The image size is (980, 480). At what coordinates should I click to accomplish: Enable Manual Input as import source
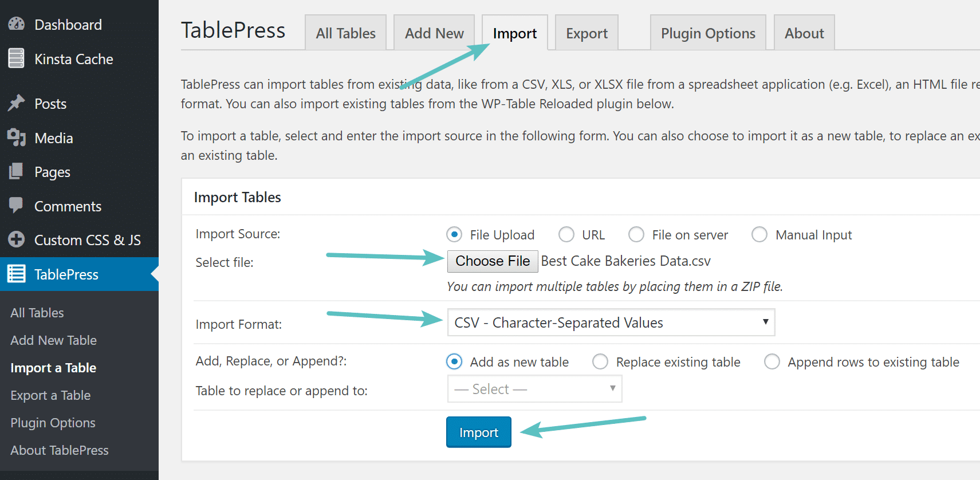(x=759, y=234)
